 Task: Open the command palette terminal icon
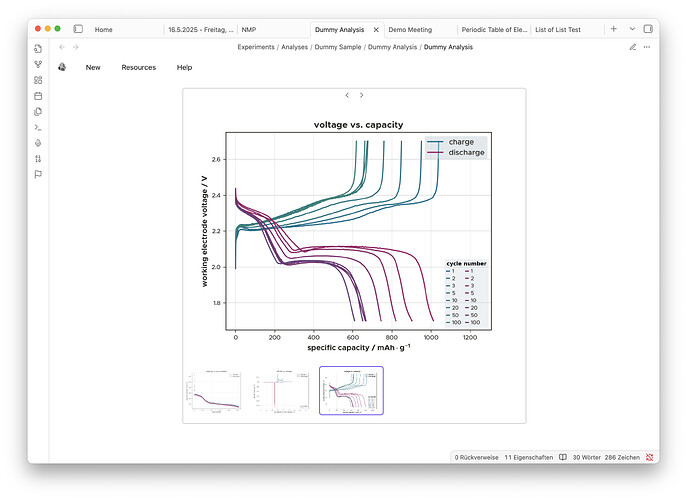tap(38, 127)
